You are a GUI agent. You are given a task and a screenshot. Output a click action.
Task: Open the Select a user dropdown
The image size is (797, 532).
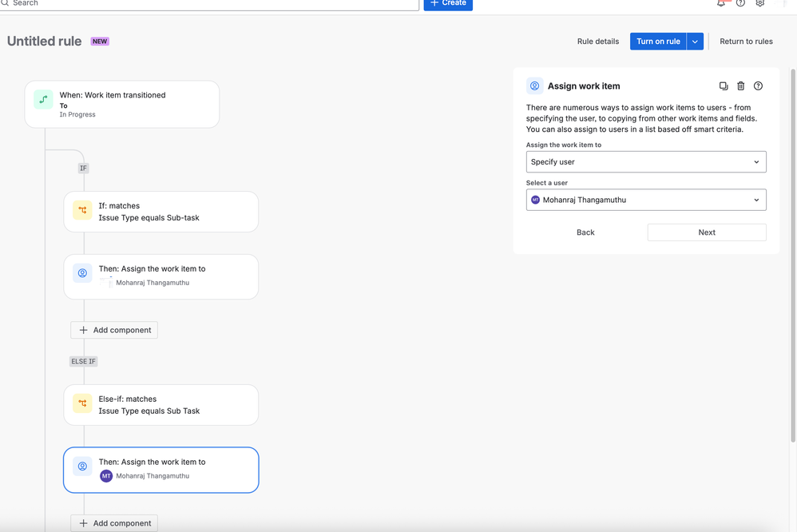point(646,200)
